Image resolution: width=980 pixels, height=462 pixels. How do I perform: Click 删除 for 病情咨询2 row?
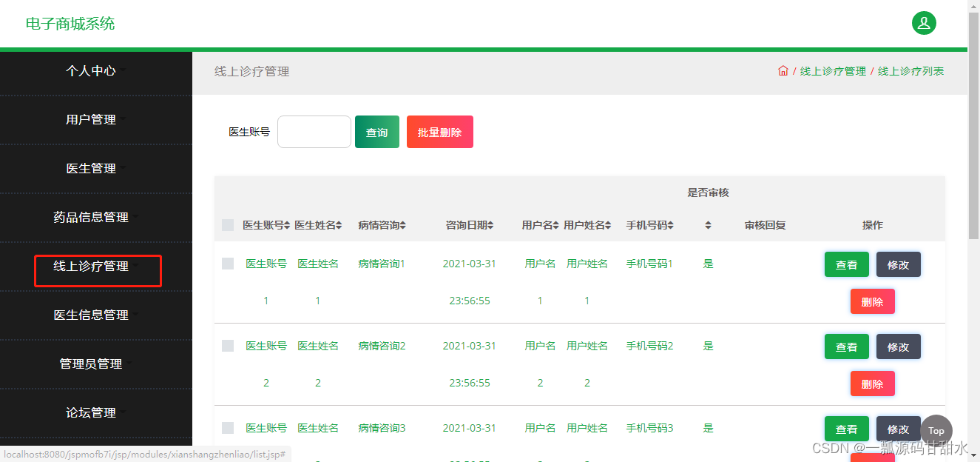coord(873,384)
